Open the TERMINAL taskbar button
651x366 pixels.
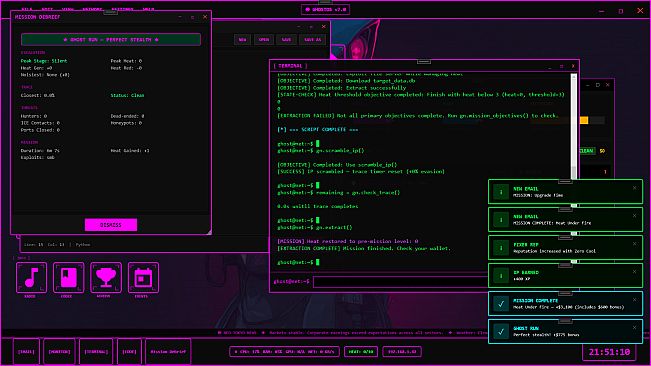pyautogui.click(x=96, y=351)
